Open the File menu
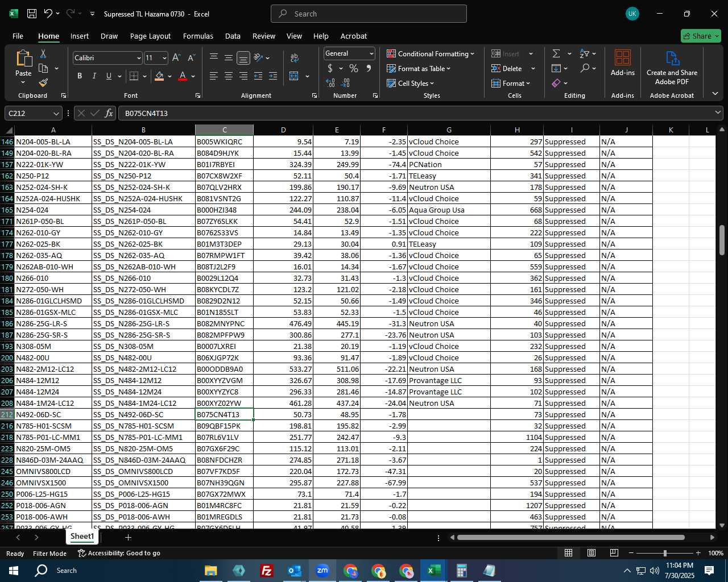 point(18,36)
